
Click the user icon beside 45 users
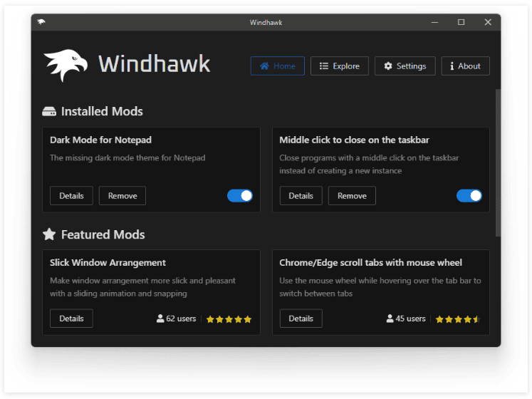(x=390, y=318)
